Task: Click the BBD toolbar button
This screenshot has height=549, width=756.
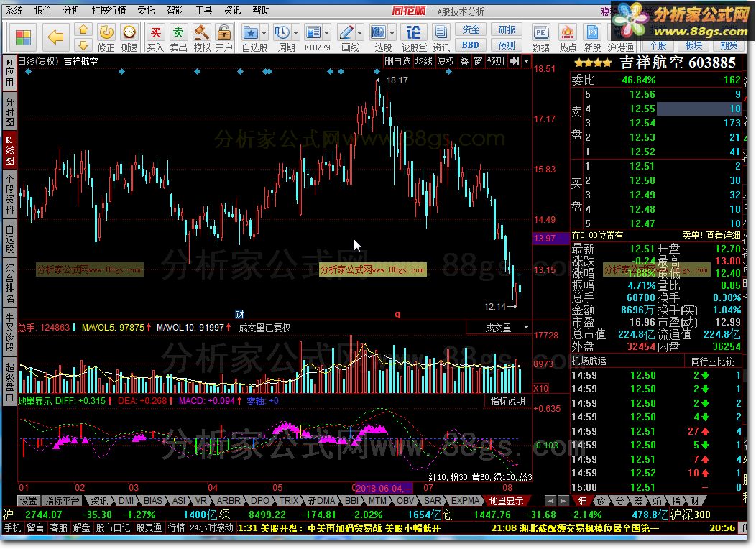Action: click(x=471, y=45)
